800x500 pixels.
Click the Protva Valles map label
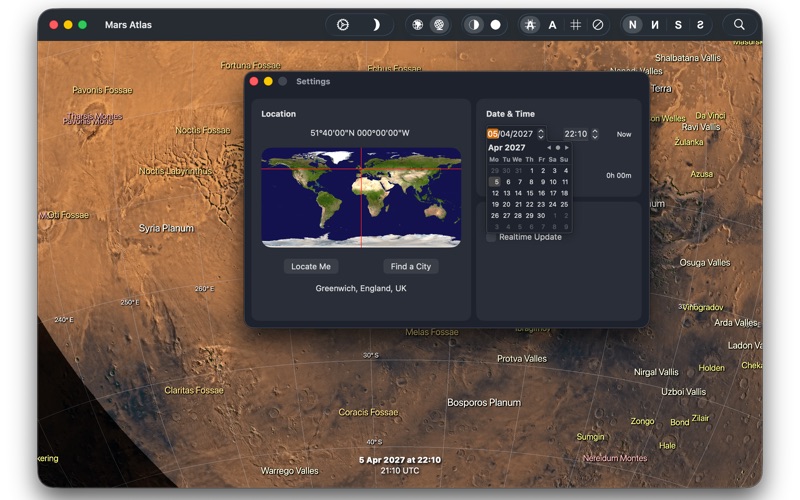click(x=522, y=359)
